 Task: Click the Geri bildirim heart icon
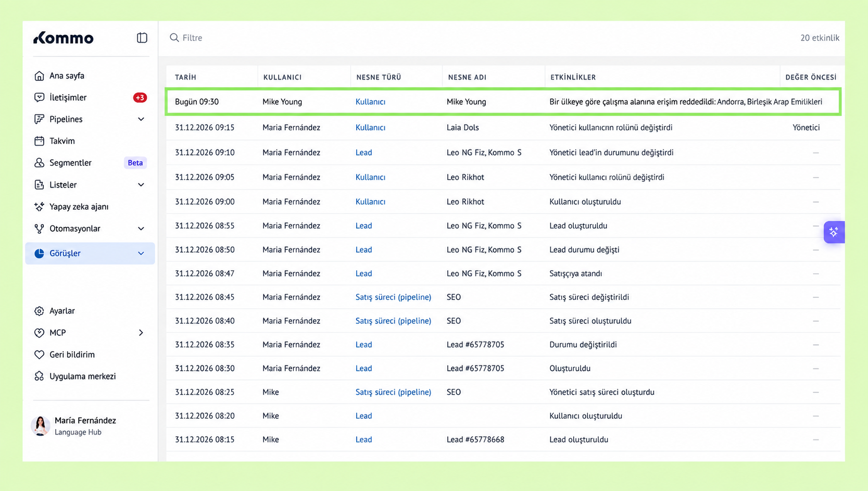click(x=39, y=355)
